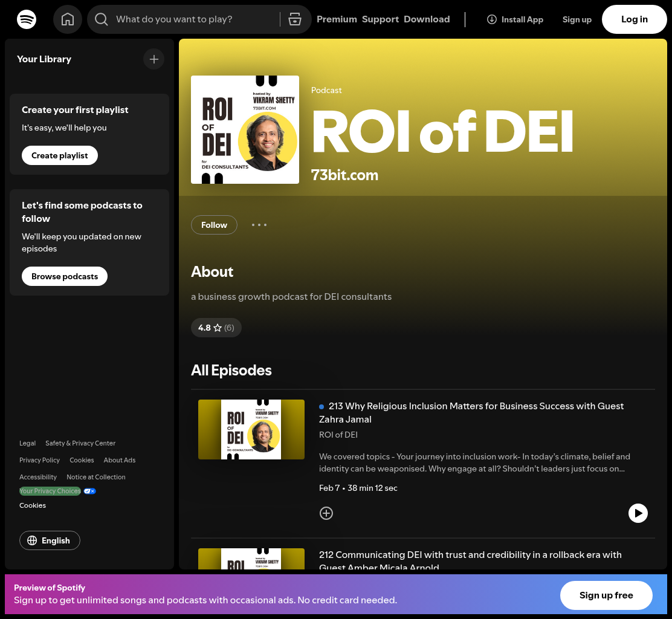The width and height of the screenshot is (672, 619).
Task: Add episode 213 to library with plus icon
Action: pos(326,513)
